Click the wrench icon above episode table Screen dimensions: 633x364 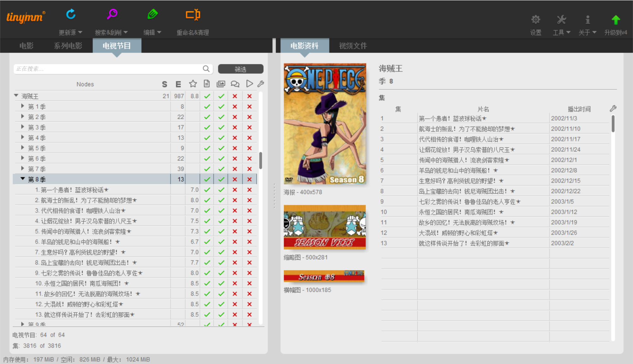(613, 109)
